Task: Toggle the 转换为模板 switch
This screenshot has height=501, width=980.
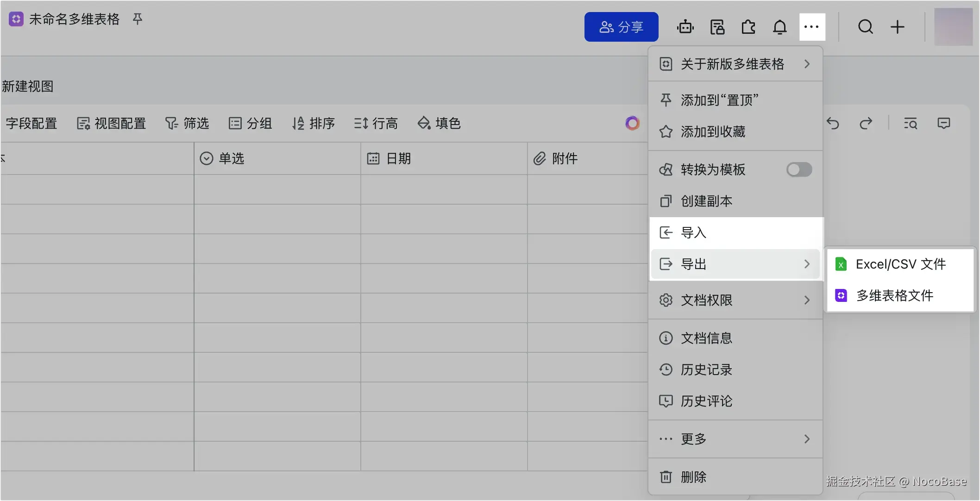Action: click(x=799, y=169)
